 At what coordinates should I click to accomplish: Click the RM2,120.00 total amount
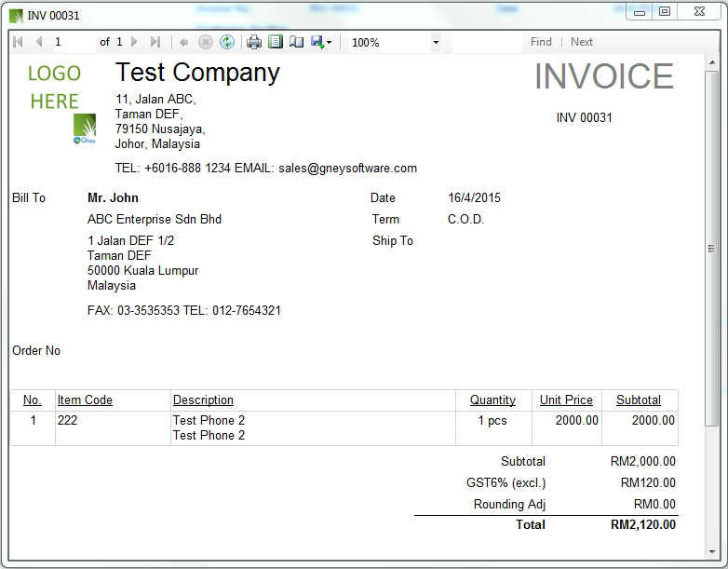click(643, 525)
